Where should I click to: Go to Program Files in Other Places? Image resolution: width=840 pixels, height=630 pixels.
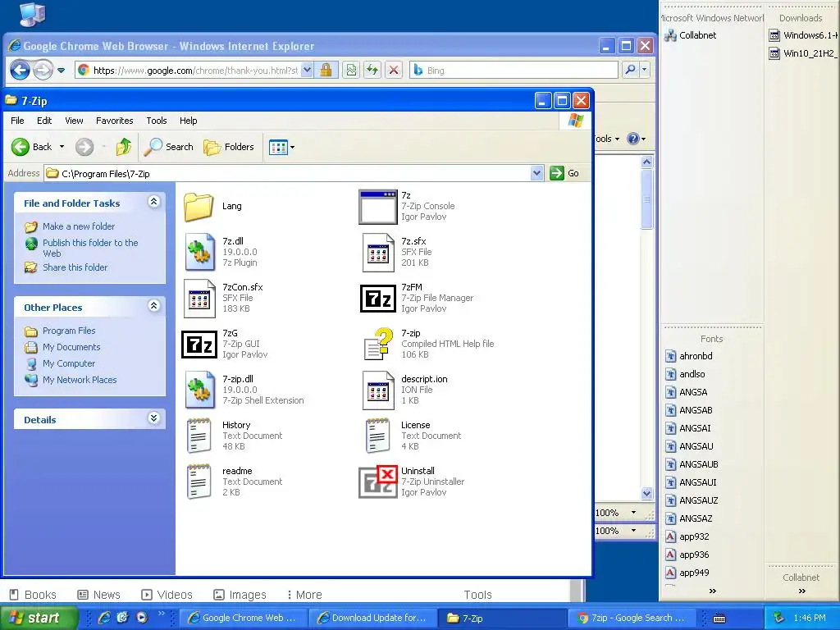(x=69, y=331)
